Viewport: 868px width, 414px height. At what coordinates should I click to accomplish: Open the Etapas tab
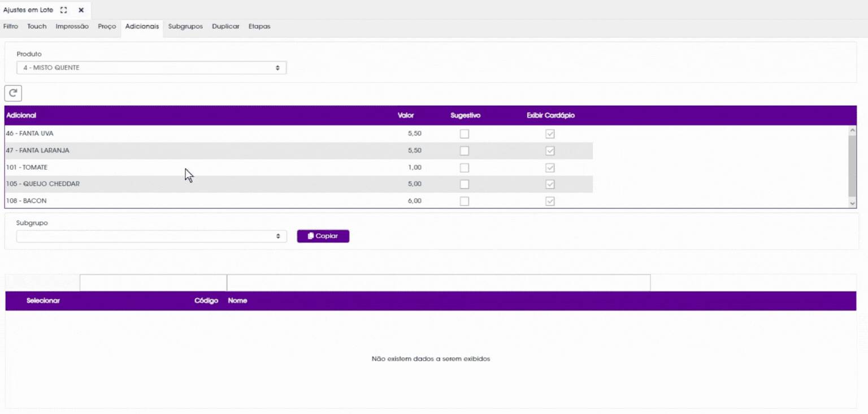click(x=259, y=27)
